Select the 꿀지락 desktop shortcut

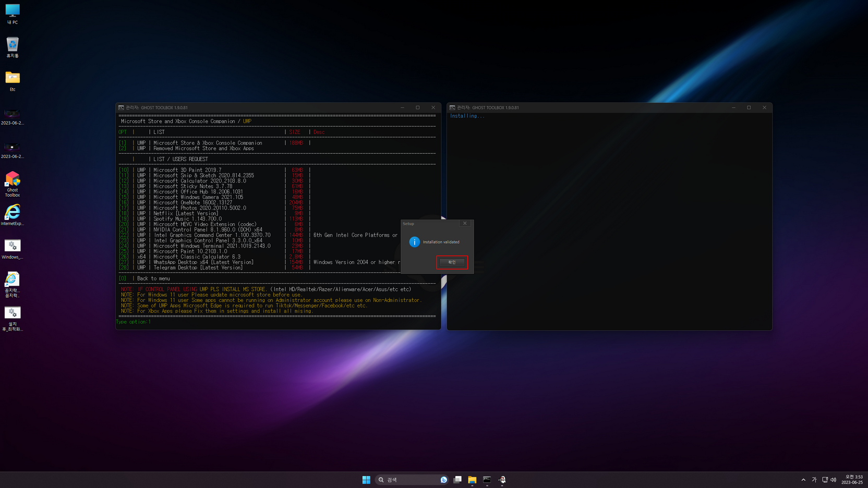(x=13, y=285)
